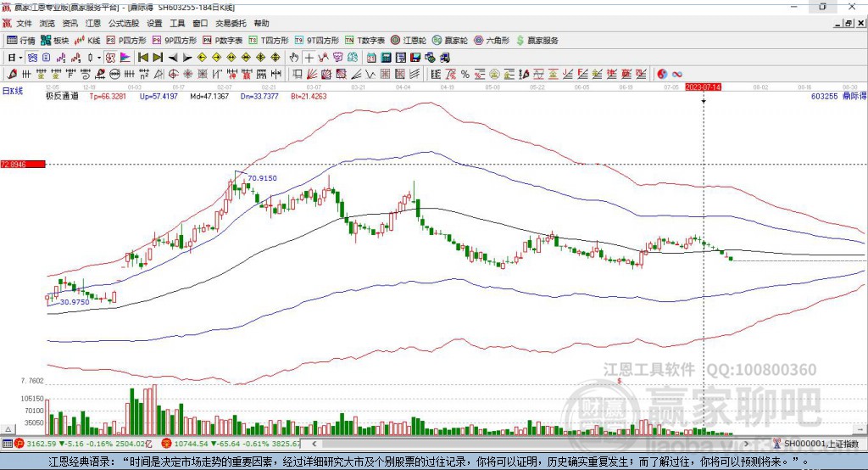868x470 pixels.
Task: Open the 工具 menu
Action: coord(177,23)
